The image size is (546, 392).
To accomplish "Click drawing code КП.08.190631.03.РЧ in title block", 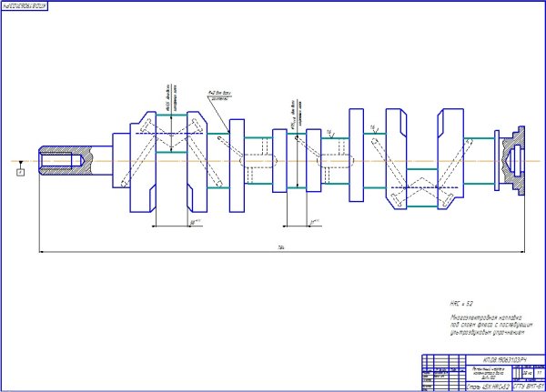I will [506, 361].
